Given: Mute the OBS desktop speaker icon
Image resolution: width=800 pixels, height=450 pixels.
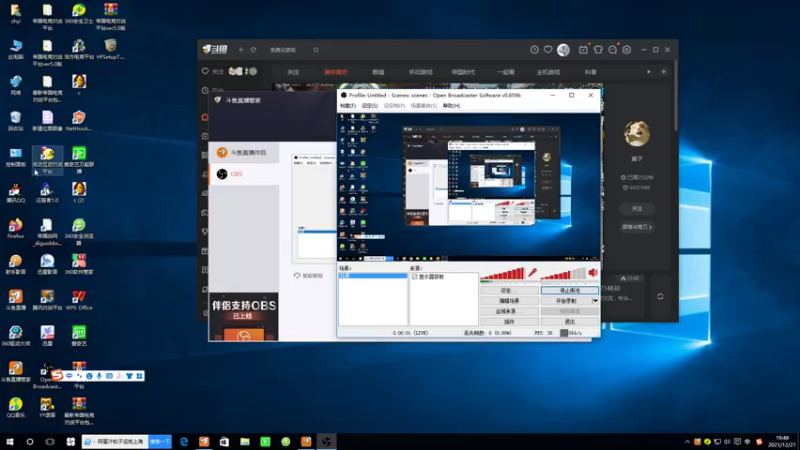Looking at the screenshot, I should [x=593, y=273].
